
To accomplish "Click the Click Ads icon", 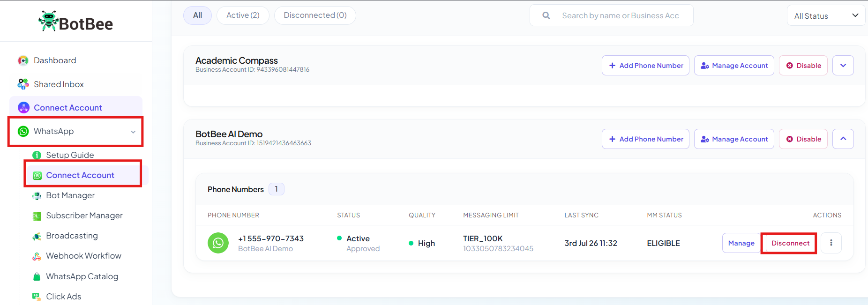I will pos(37,296).
